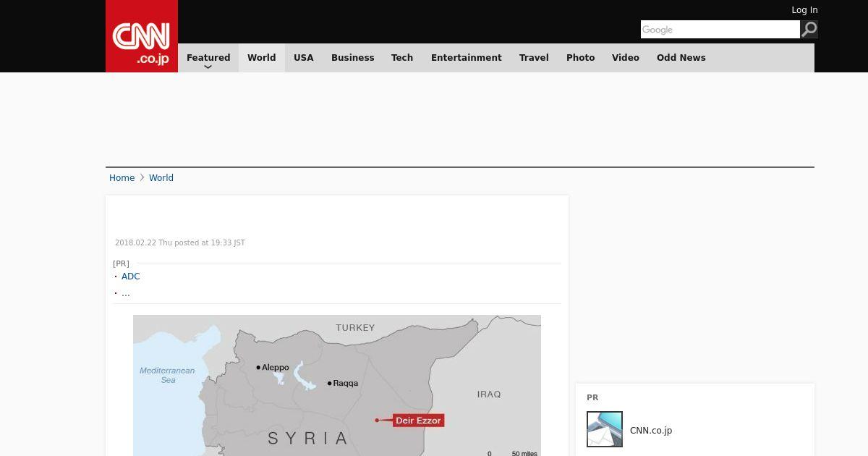The image size is (868, 456).
Task: Open the USA menu tab
Action: (x=304, y=58)
